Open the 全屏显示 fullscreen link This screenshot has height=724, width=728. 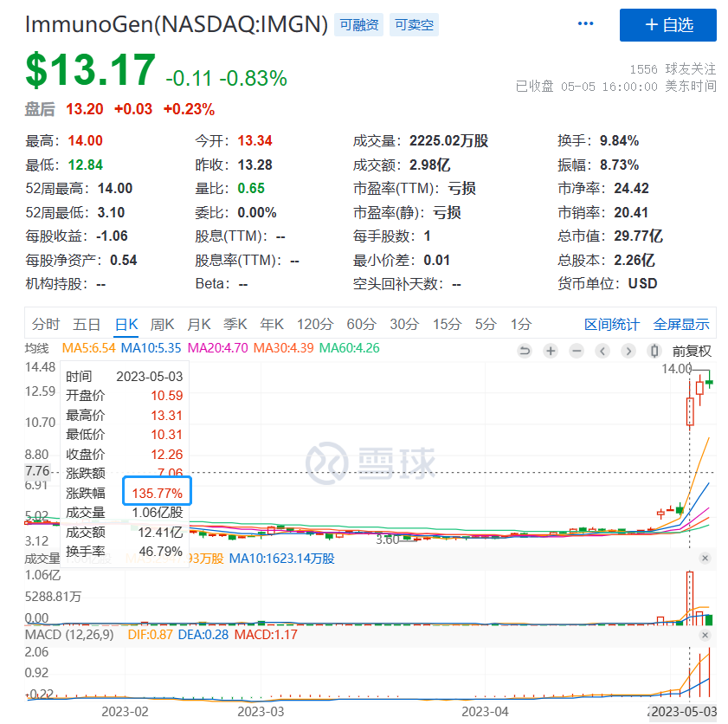pos(681,324)
